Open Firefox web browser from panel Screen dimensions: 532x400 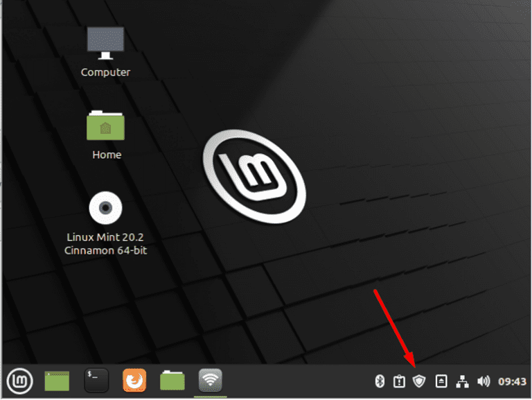coord(134,381)
